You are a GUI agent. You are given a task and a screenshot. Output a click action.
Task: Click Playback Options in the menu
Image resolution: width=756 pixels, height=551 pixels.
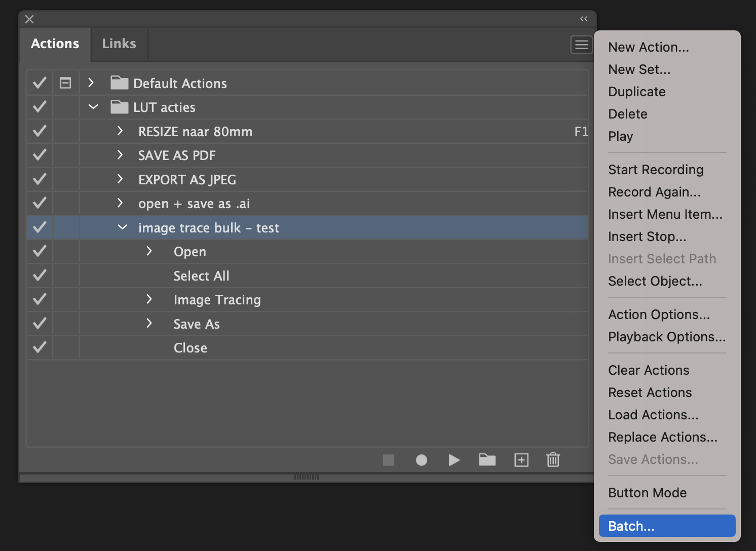(666, 336)
